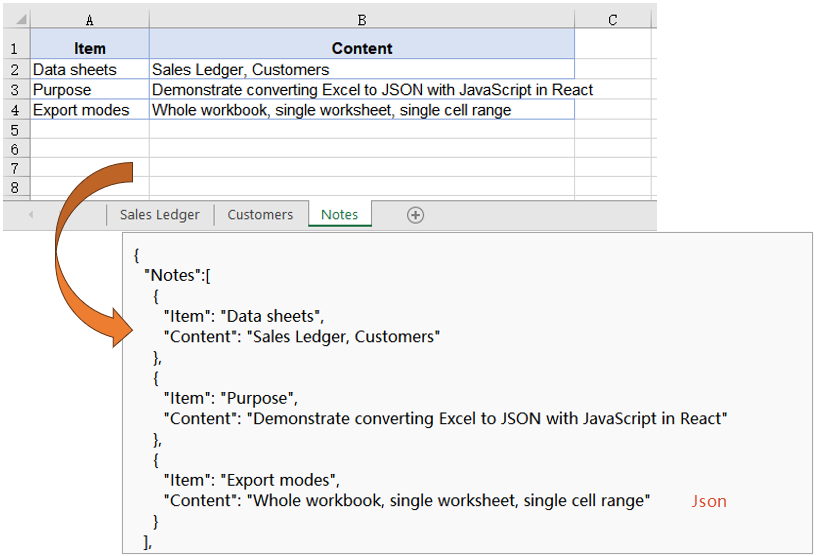Viewport: 818px width, 556px height.
Task: Switch to the Customers sheet tab
Action: coord(260,214)
